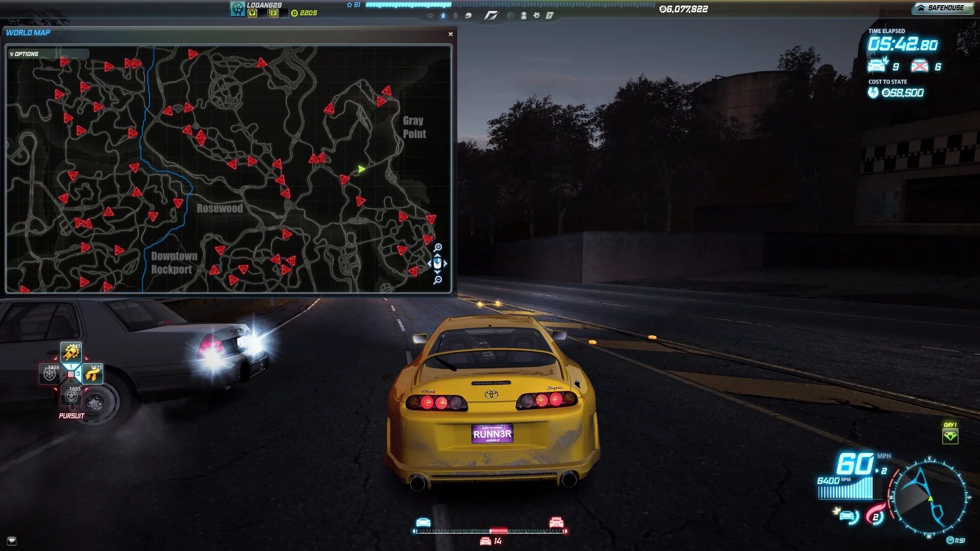Click the red busted car icon on meter
Viewport: 980px width, 551px height.
coord(556,522)
